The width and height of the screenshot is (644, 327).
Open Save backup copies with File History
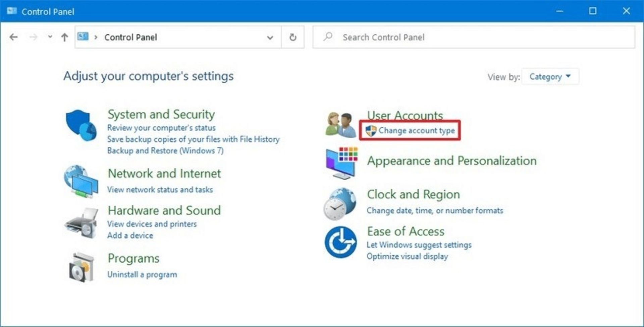pos(193,139)
